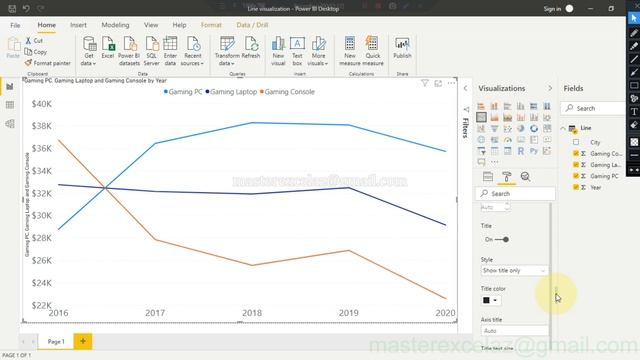The width and height of the screenshot is (640, 360).
Task: Create a New measure
Action: [x=350, y=51]
